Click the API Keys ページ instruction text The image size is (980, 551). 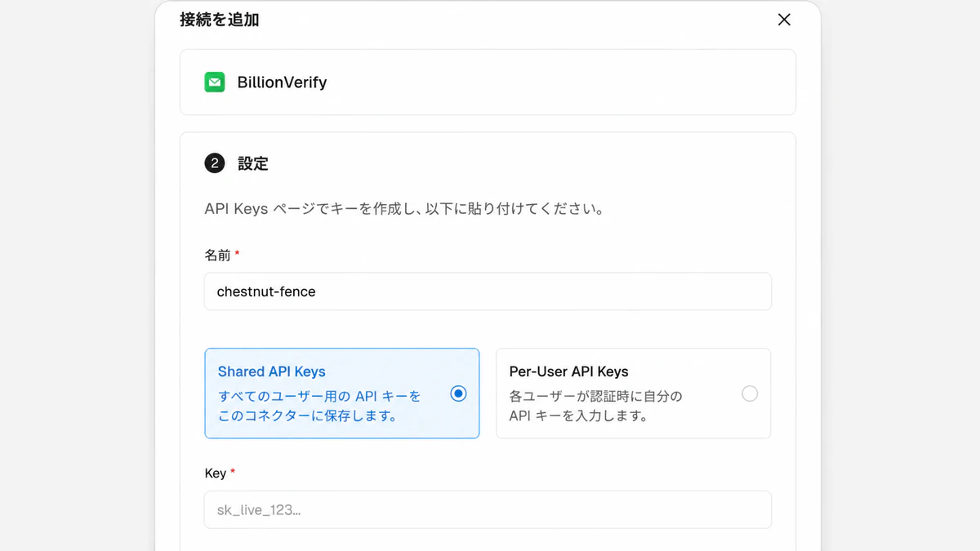click(x=404, y=209)
